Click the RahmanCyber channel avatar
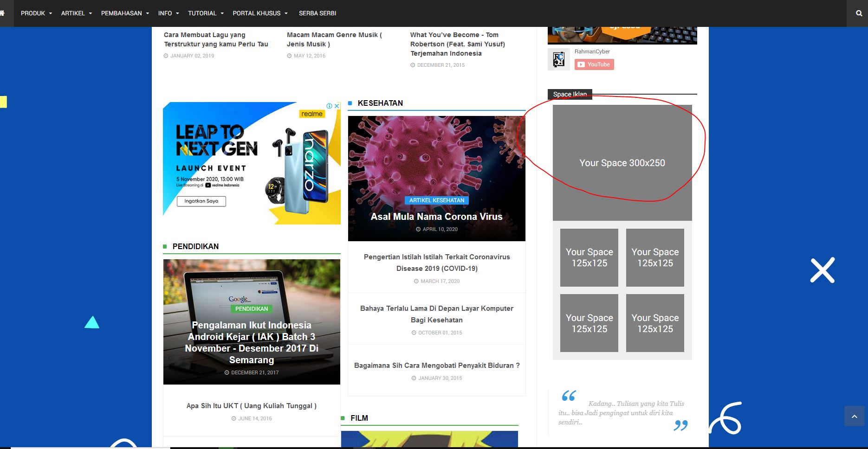This screenshot has width=868, height=449. [558, 59]
